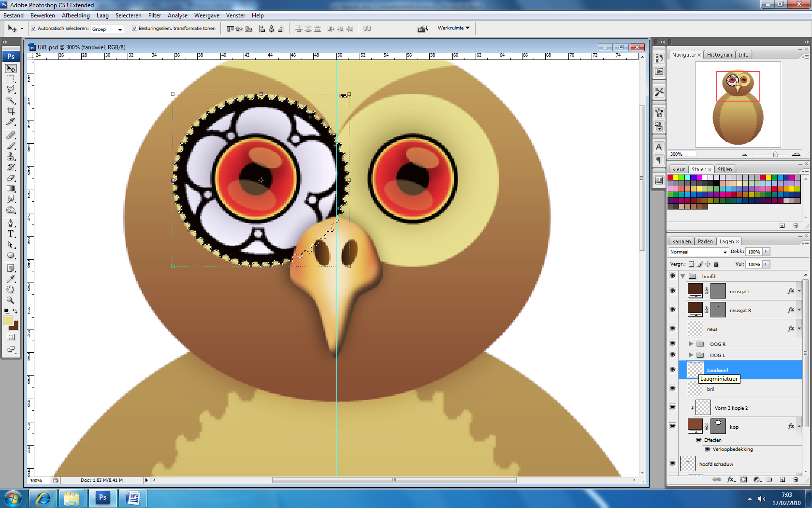Hide the bril layer eye

(x=672, y=388)
